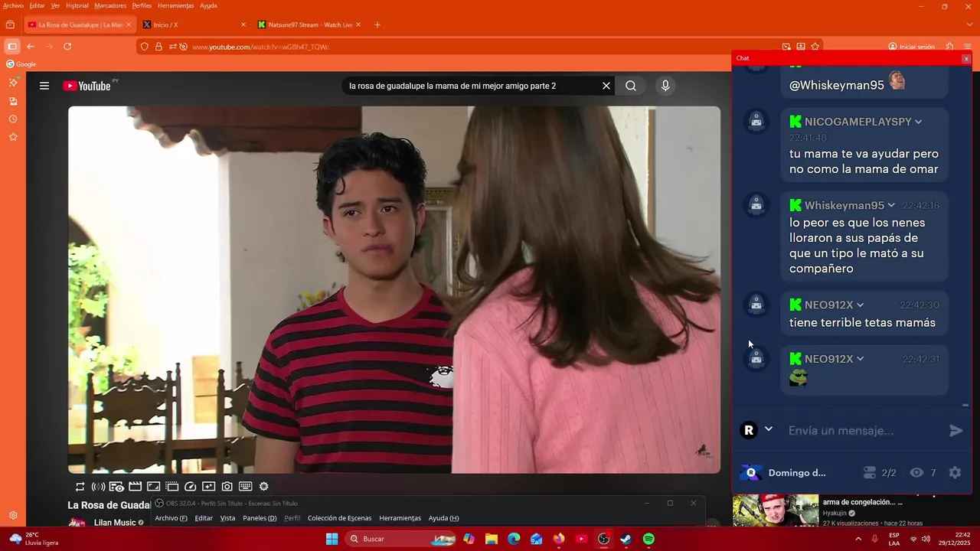Start voice search with the microphone

coord(665,86)
